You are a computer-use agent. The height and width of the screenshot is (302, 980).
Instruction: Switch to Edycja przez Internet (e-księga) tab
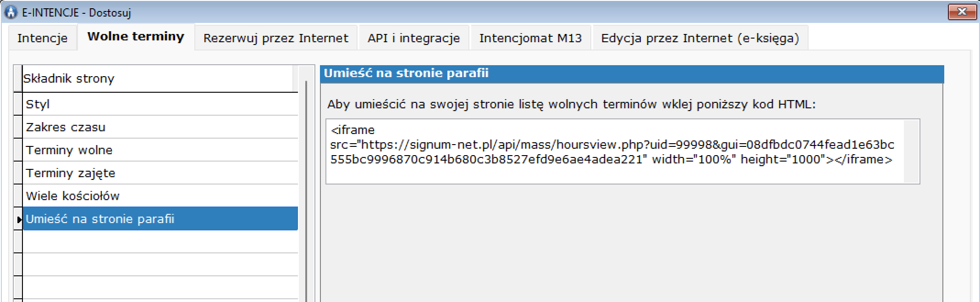(700, 38)
